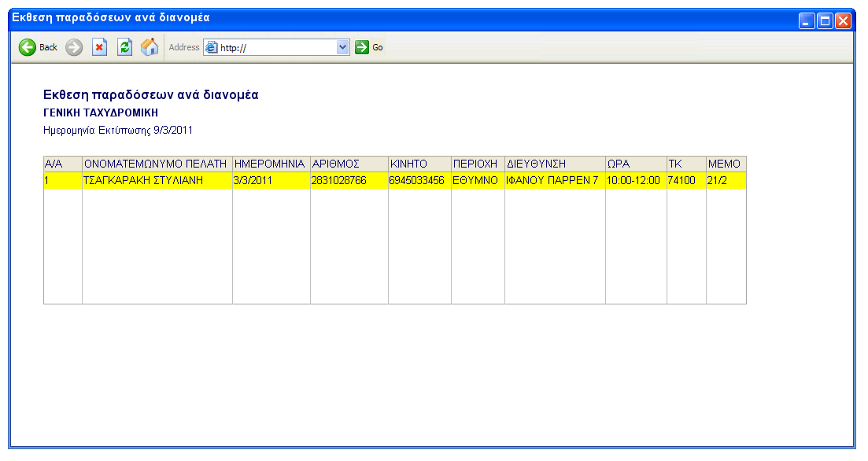Viewport: 868px width, 461px height.
Task: Select mobile number 6945033456
Action: (419, 180)
